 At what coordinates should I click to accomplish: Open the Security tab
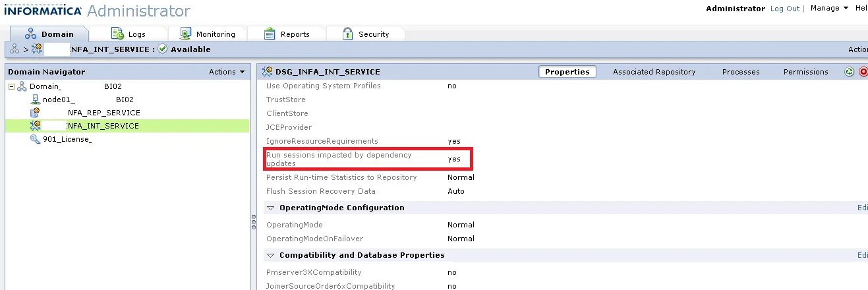366,34
